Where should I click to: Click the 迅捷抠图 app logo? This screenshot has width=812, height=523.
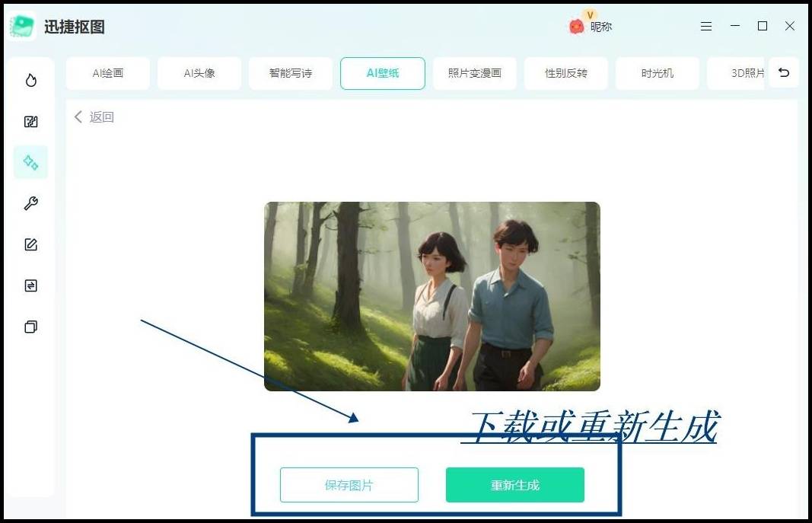(x=23, y=26)
